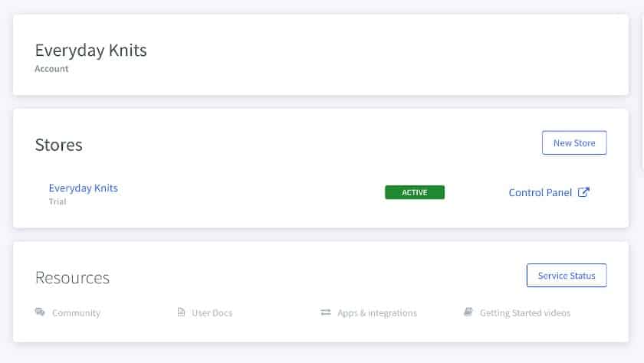Open the User Docs link
The width and height of the screenshot is (644, 363).
coord(212,313)
